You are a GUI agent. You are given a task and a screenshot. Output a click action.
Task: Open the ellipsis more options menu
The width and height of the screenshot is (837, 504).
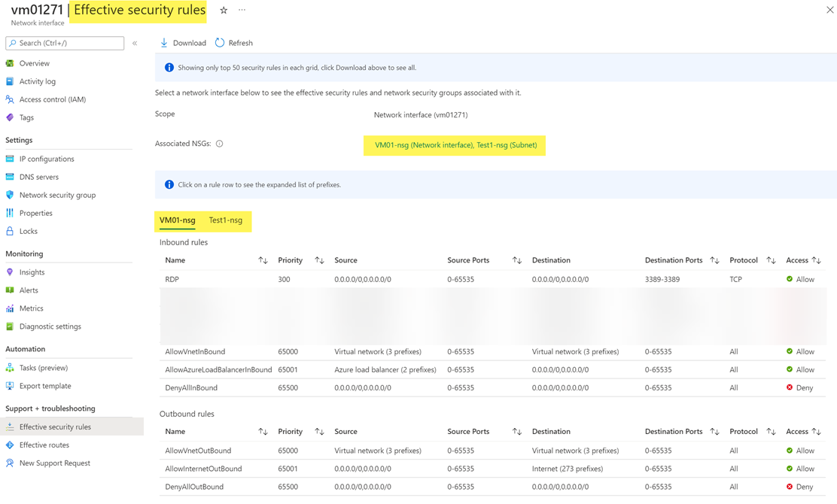(x=242, y=10)
